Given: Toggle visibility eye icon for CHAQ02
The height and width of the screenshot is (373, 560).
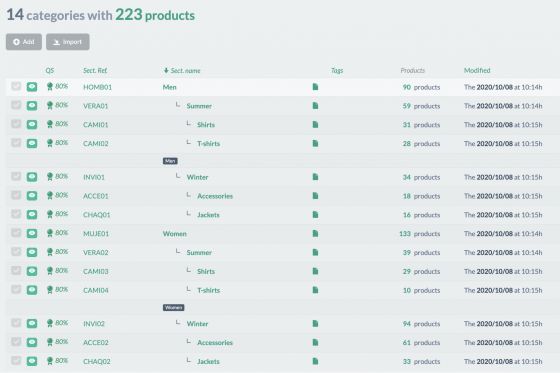Looking at the screenshot, I should coord(32,361).
